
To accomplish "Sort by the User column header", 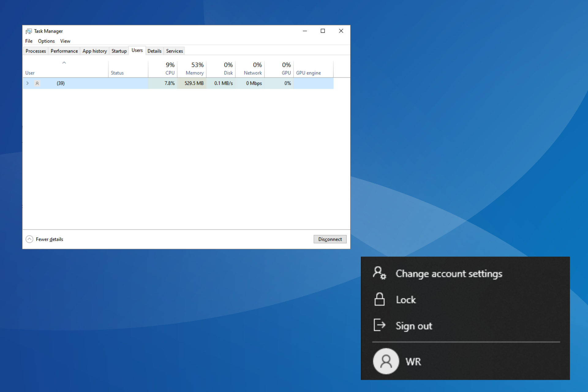I will pos(65,69).
